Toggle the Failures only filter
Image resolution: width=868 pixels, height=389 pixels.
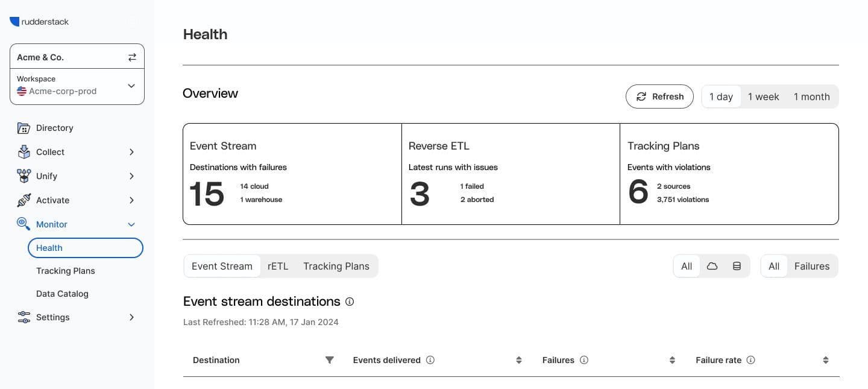tap(811, 266)
